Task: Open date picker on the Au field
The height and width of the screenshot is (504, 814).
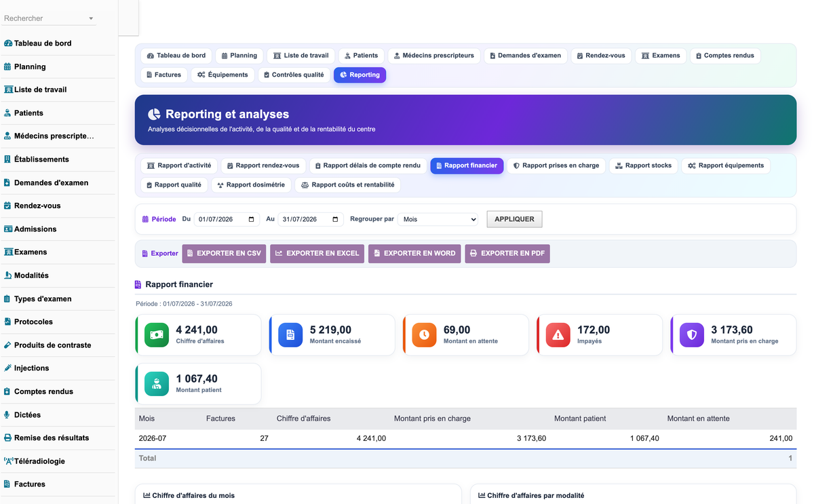Action: click(x=335, y=219)
